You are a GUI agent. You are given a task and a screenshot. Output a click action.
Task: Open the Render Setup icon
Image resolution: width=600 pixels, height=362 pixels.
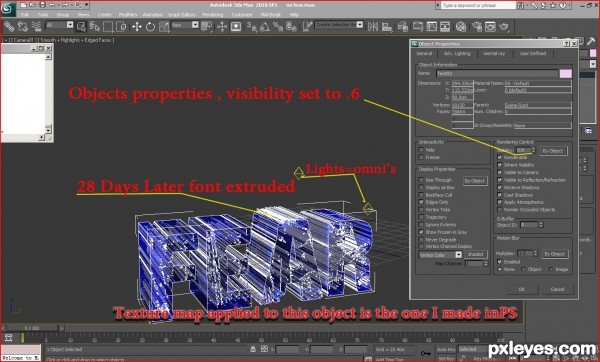tap(477, 26)
